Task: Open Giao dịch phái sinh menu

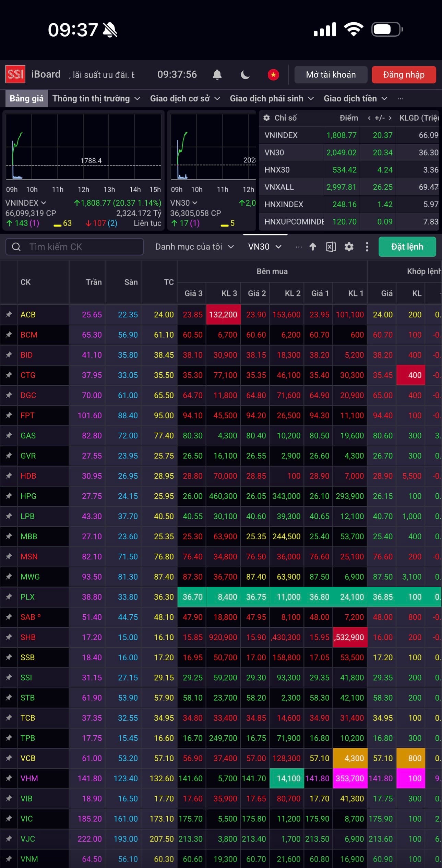Action: [x=272, y=99]
